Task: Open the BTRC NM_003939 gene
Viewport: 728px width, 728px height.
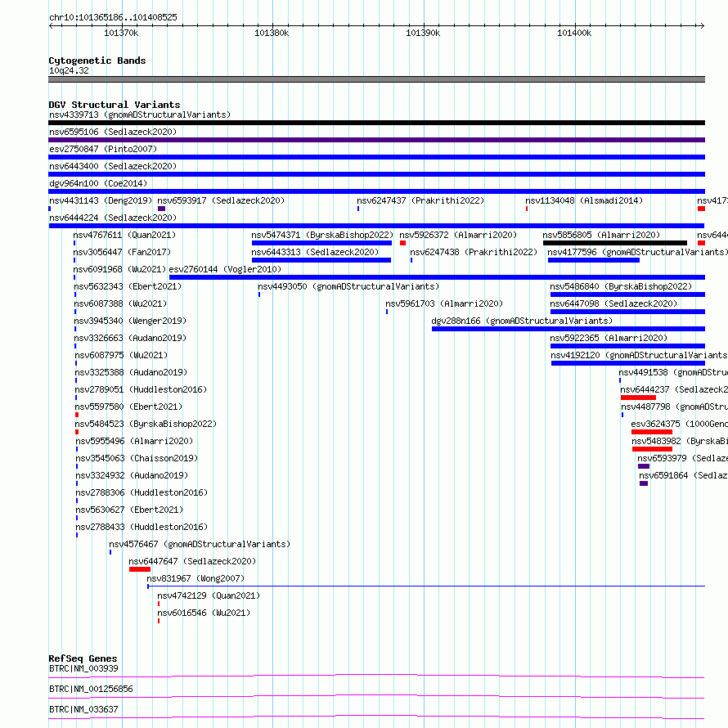Action: click(83, 668)
